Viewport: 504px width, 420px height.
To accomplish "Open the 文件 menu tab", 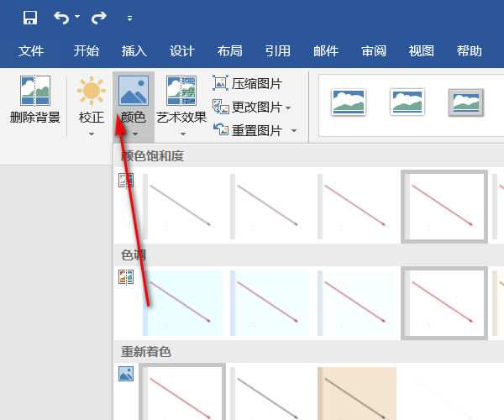I will [x=31, y=50].
